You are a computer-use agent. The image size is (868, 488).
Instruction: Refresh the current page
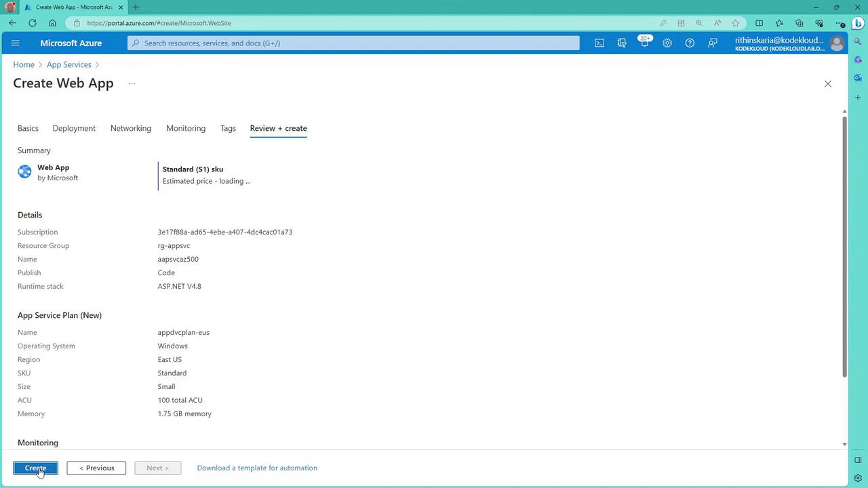(33, 23)
